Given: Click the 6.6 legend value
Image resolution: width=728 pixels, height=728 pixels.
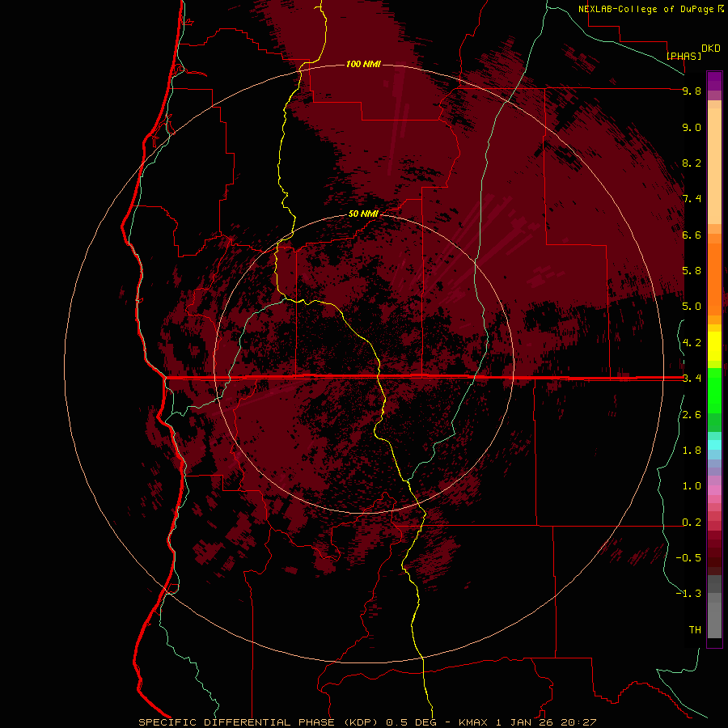Looking at the screenshot, I should pyautogui.click(x=692, y=235).
